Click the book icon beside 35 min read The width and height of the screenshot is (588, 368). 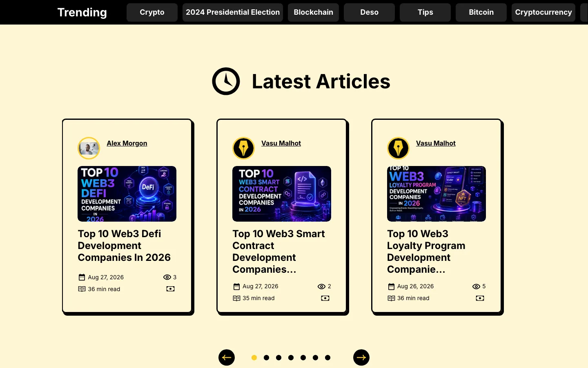[236, 298]
